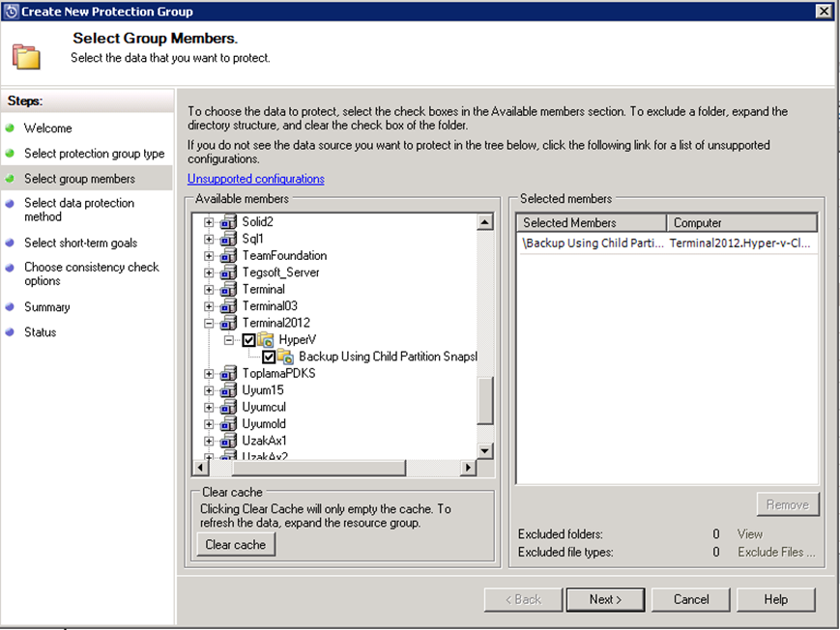Expand the Tegsoft_Server node

(x=209, y=272)
